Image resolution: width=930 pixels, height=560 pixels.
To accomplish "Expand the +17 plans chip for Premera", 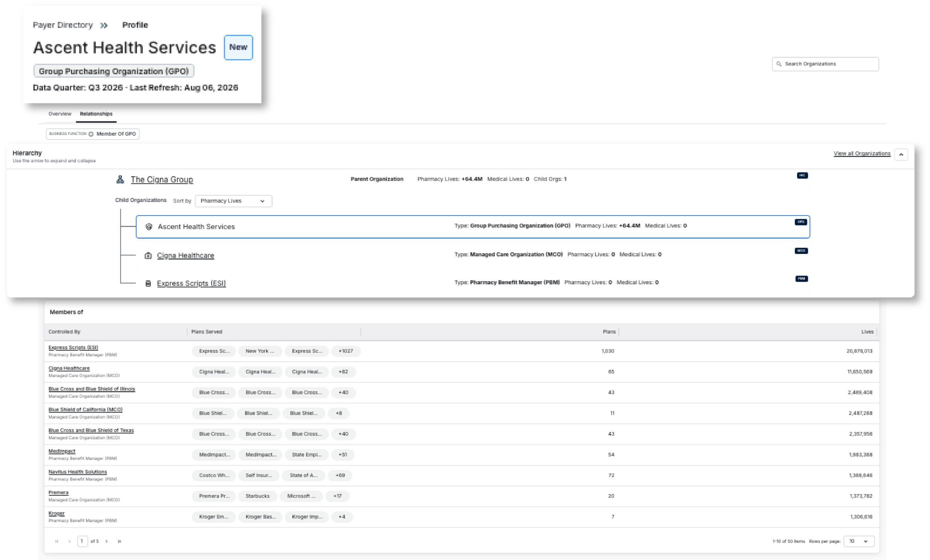I will click(x=337, y=496).
